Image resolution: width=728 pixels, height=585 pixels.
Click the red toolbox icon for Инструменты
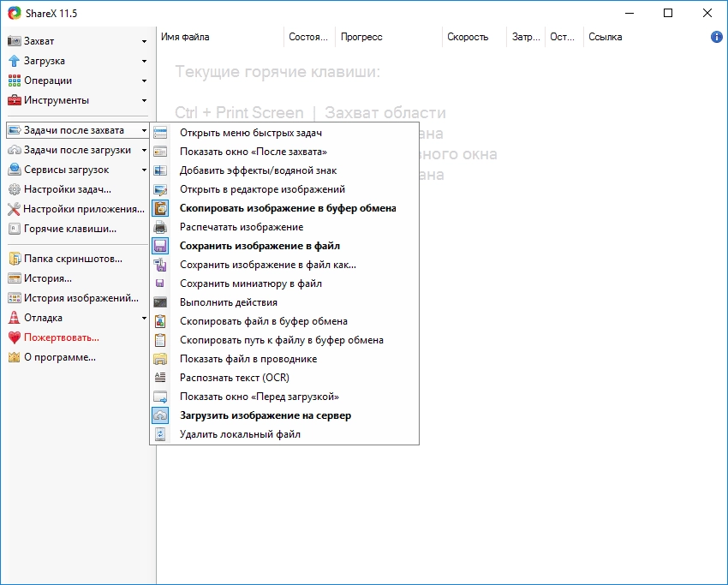pos(15,100)
